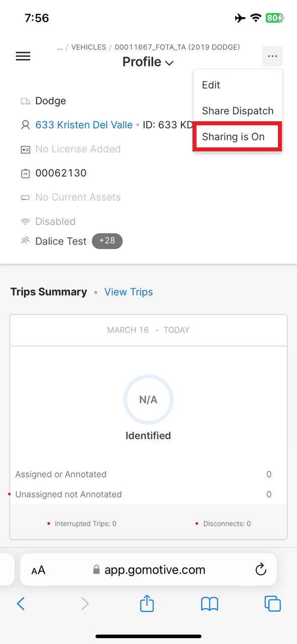The height and width of the screenshot is (644, 297).
Task: Tap the browser back arrow
Action: (21, 603)
